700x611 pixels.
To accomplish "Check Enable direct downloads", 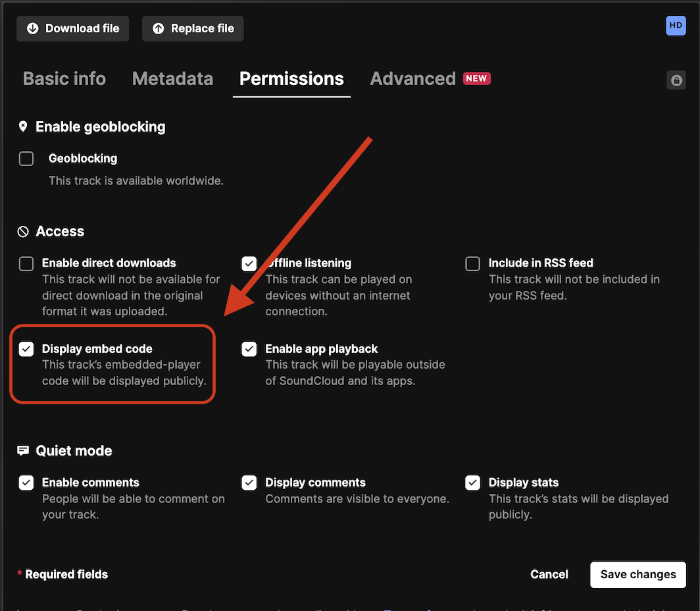I will 26,264.
